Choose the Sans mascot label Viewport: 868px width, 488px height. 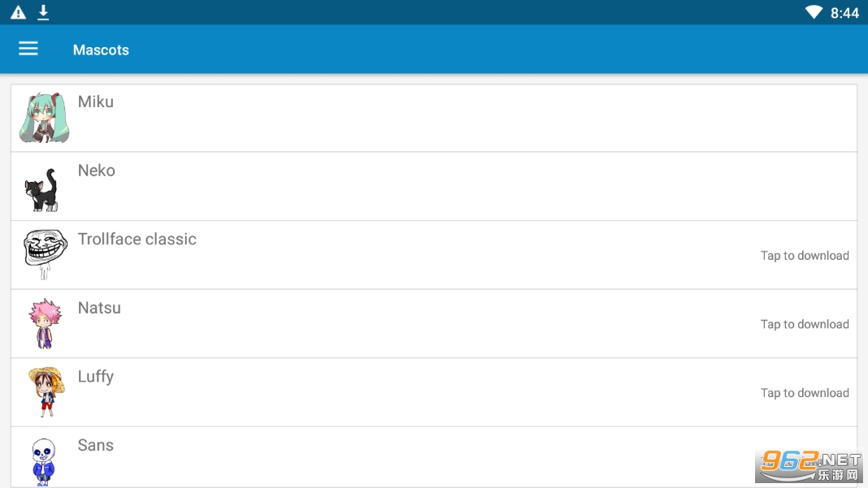96,445
